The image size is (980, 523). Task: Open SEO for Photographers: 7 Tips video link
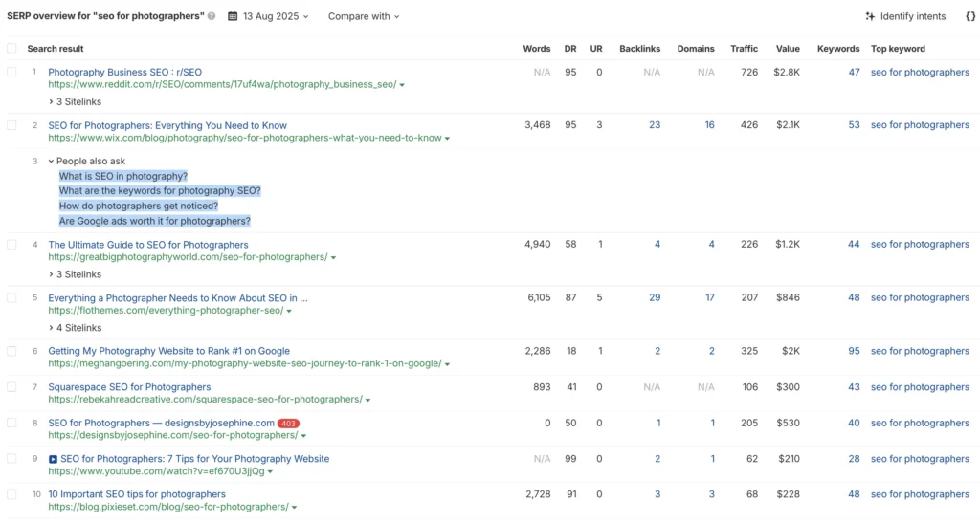195,459
